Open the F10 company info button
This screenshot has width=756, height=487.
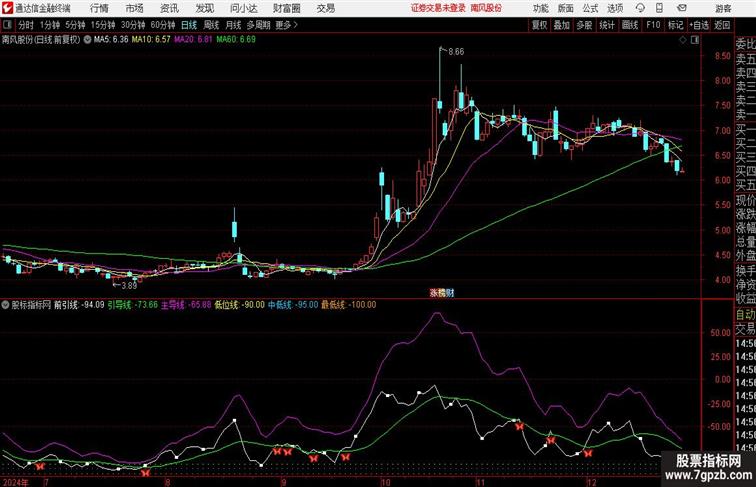tap(653, 25)
